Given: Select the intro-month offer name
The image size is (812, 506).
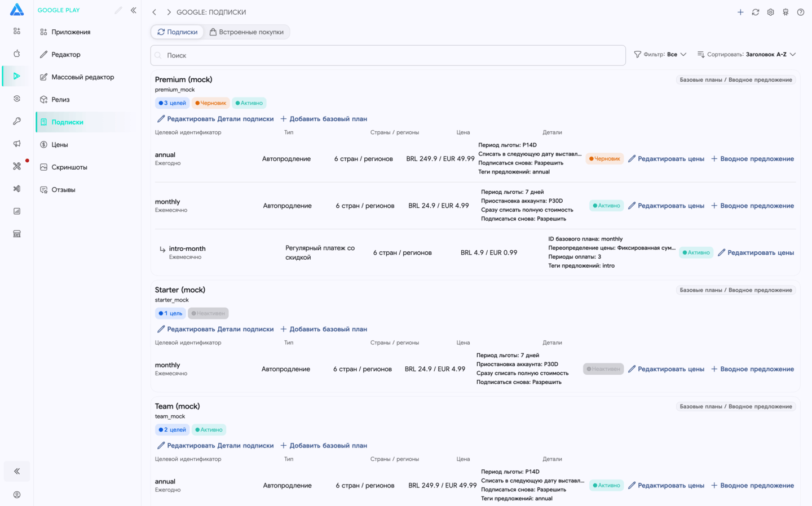Looking at the screenshot, I should click(x=187, y=248).
